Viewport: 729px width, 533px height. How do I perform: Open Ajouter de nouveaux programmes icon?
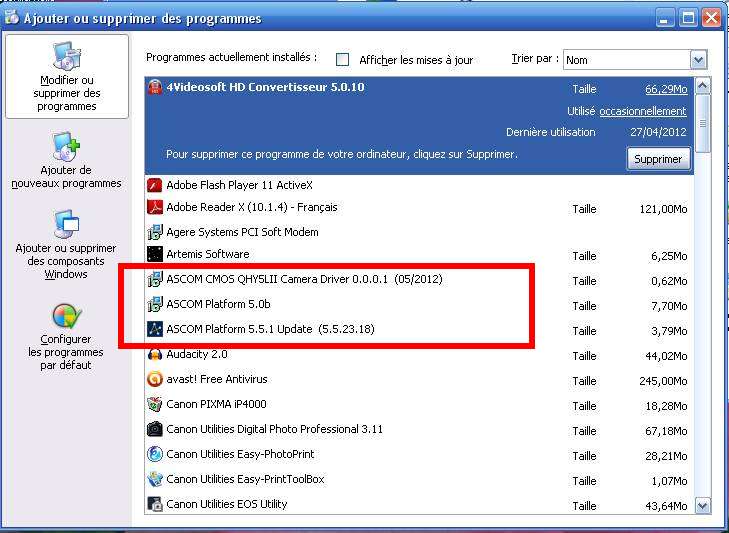click(66, 147)
